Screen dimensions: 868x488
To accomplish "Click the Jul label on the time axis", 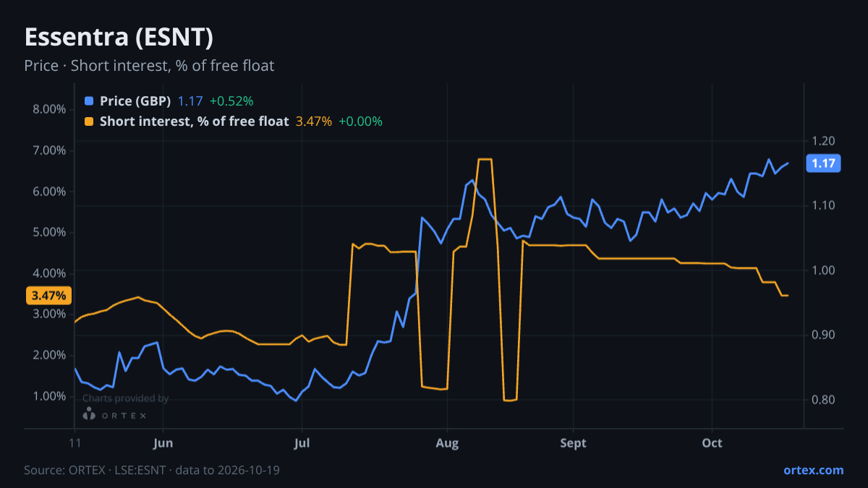I will (x=302, y=442).
